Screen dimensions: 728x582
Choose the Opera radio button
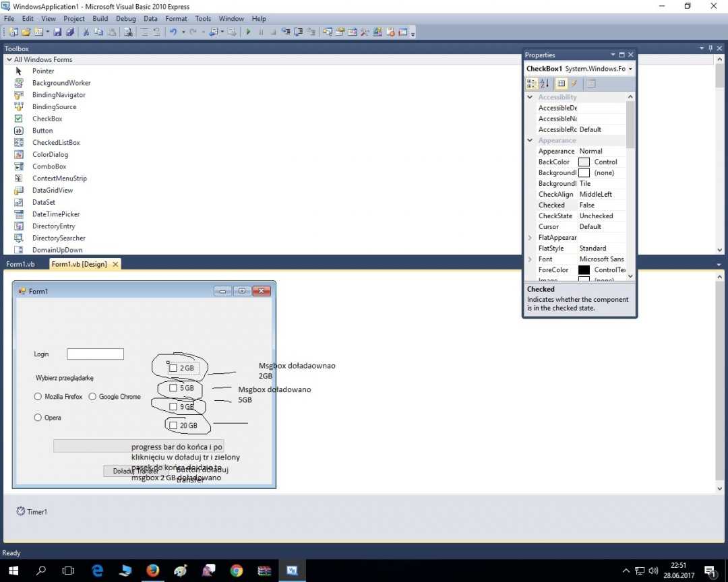(x=38, y=418)
